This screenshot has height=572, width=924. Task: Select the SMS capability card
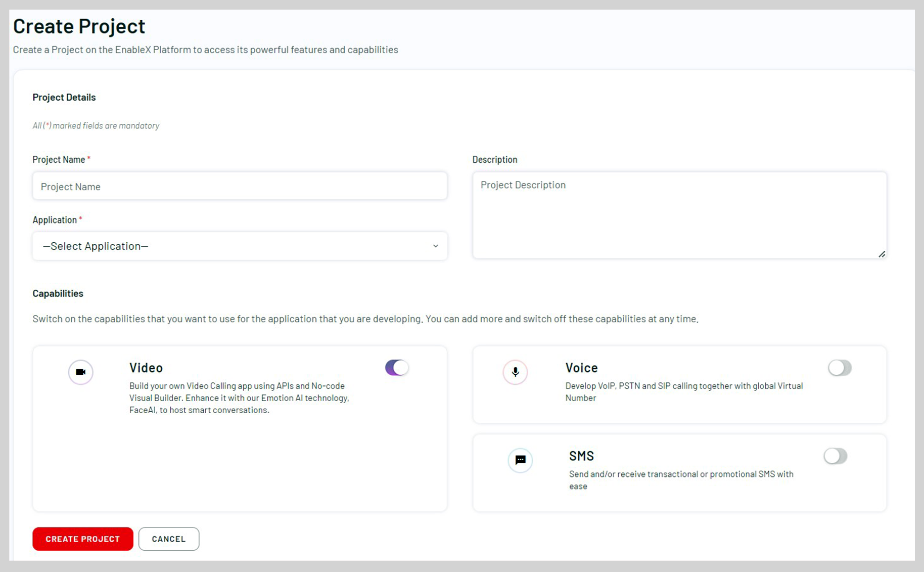point(679,473)
